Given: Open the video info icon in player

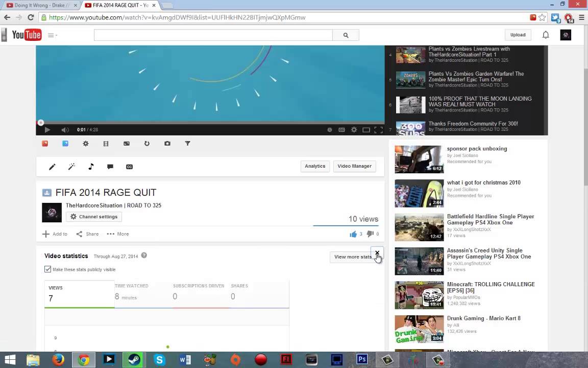Looking at the screenshot, I should [330, 129].
